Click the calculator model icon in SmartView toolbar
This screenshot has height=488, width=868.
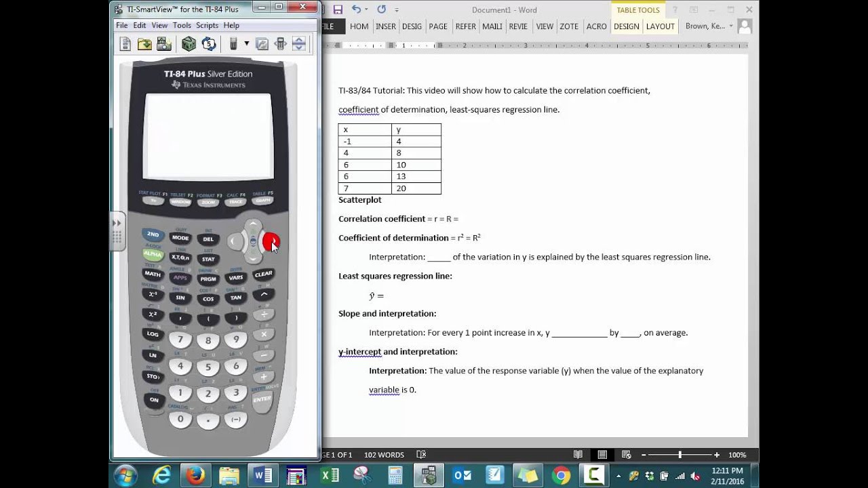233,44
